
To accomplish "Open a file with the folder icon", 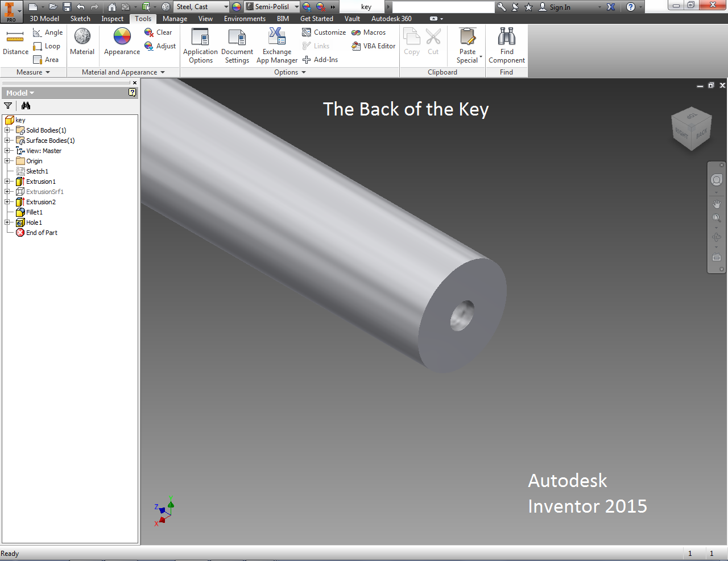I will tap(53, 7).
